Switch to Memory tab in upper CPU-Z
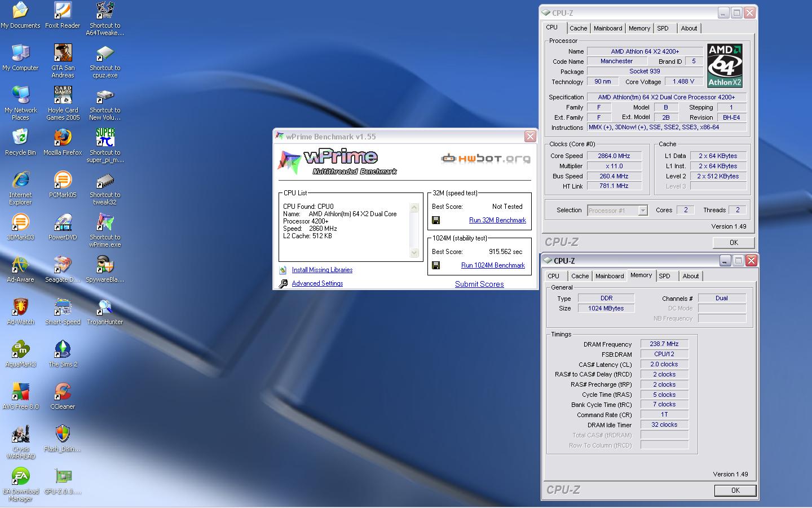The image size is (812, 508). [x=639, y=28]
